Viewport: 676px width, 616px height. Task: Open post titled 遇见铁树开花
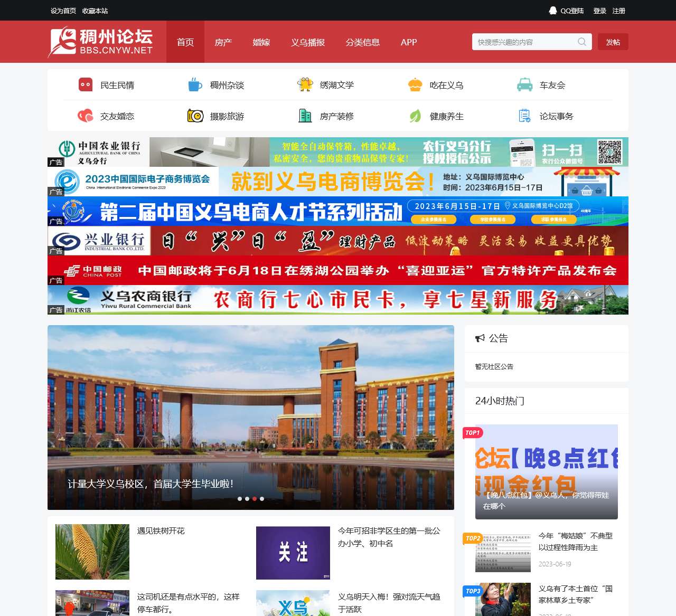pos(161,530)
